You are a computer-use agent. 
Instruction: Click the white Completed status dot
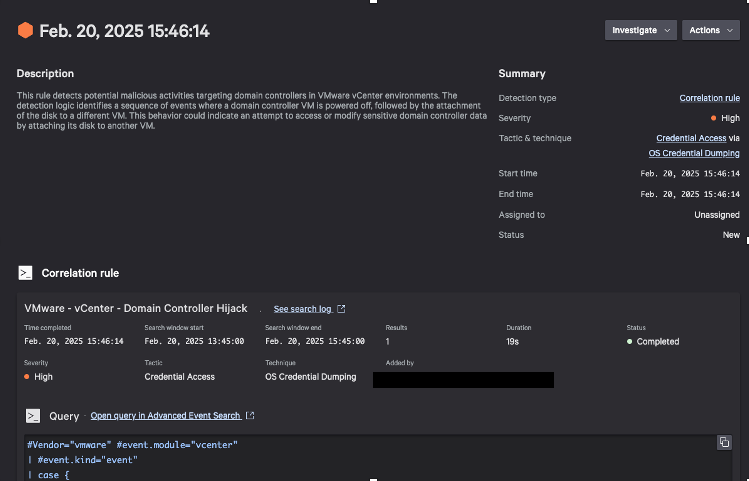coord(630,342)
